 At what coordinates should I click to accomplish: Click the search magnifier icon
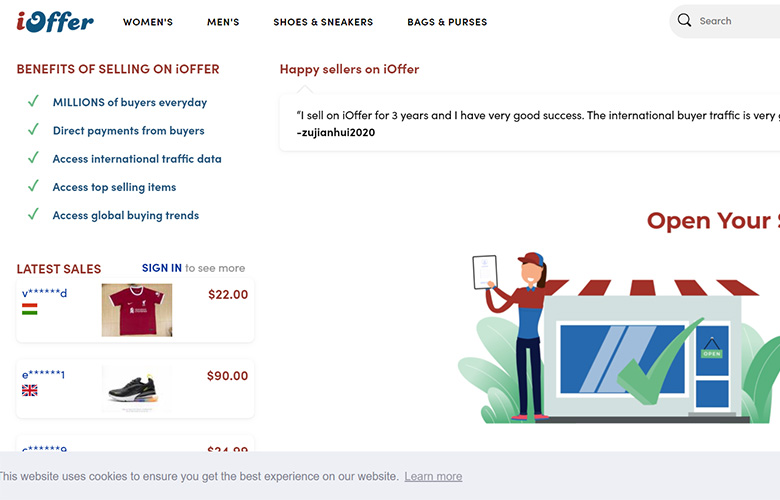[x=684, y=20]
